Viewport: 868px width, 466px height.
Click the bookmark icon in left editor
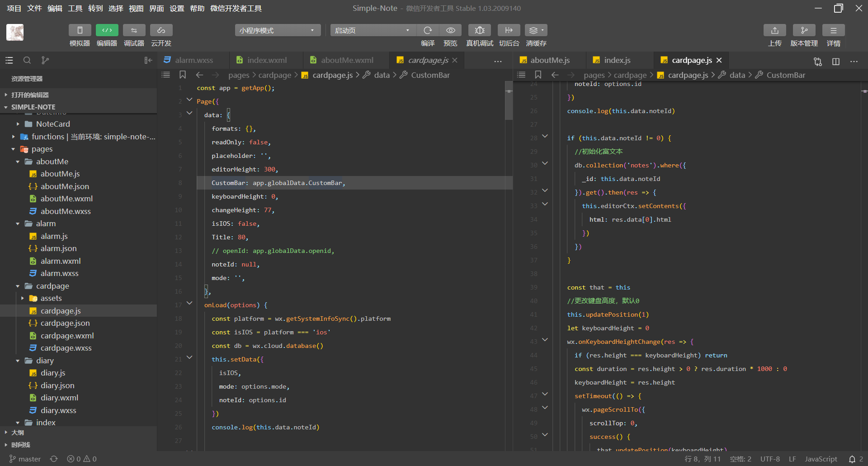click(x=183, y=75)
